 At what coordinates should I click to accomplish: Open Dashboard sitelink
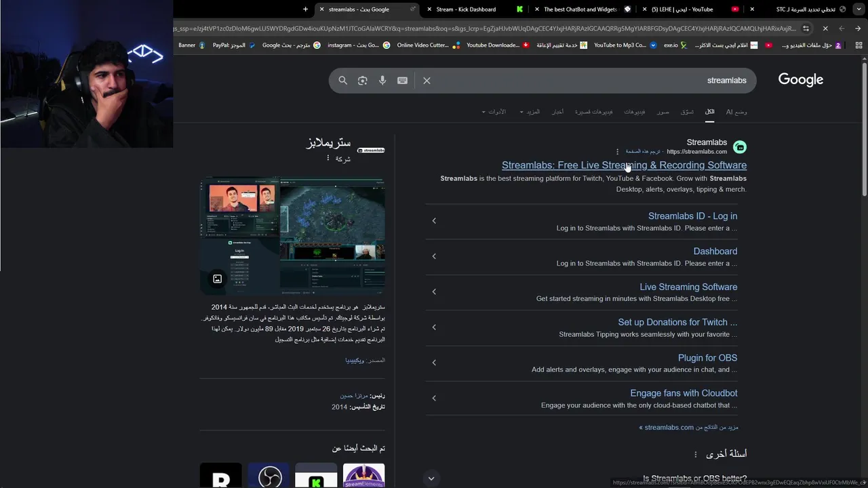point(715,251)
